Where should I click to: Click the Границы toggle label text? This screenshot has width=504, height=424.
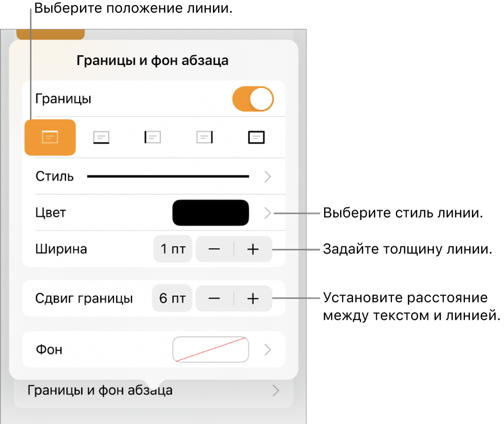pyautogui.click(x=63, y=99)
